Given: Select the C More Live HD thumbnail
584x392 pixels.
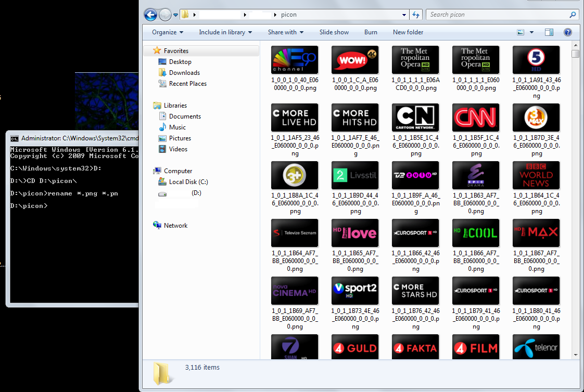Looking at the screenshot, I should tap(295, 117).
